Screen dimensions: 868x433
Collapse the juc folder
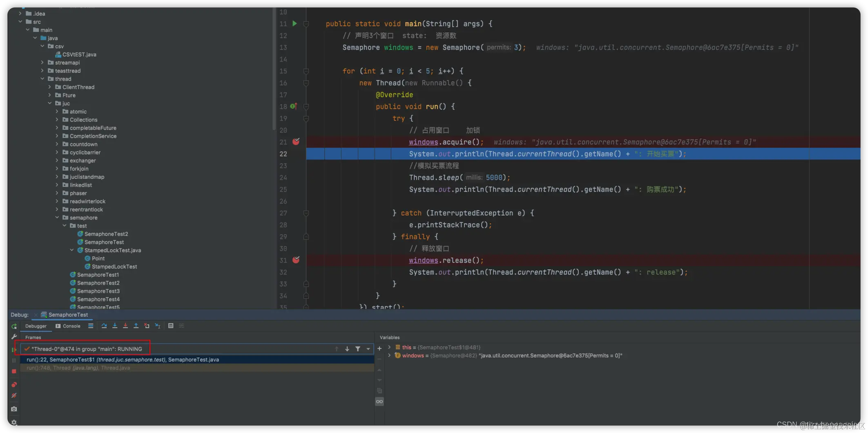click(x=49, y=103)
